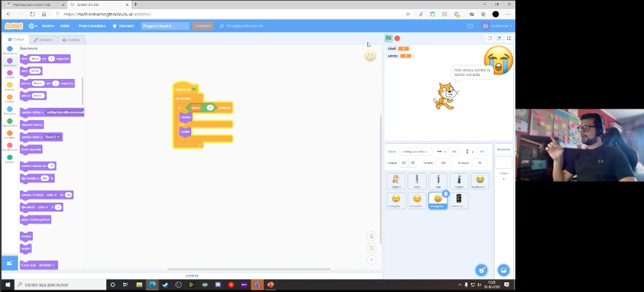Image resolution: width=644 pixels, height=292 pixels.
Task: Zoom in on the code workspace
Action: (371, 236)
